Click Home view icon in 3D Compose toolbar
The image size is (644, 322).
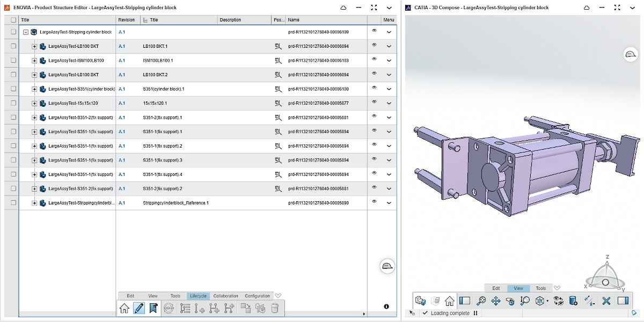450,301
